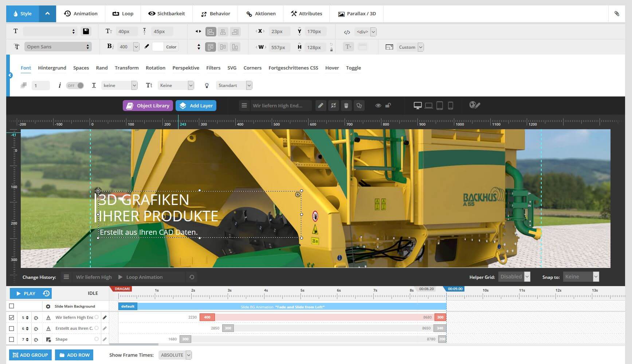Click the edit layer pencil icon in dark toolbar
Image resolution: width=632 pixels, height=364 pixels.
point(321,106)
